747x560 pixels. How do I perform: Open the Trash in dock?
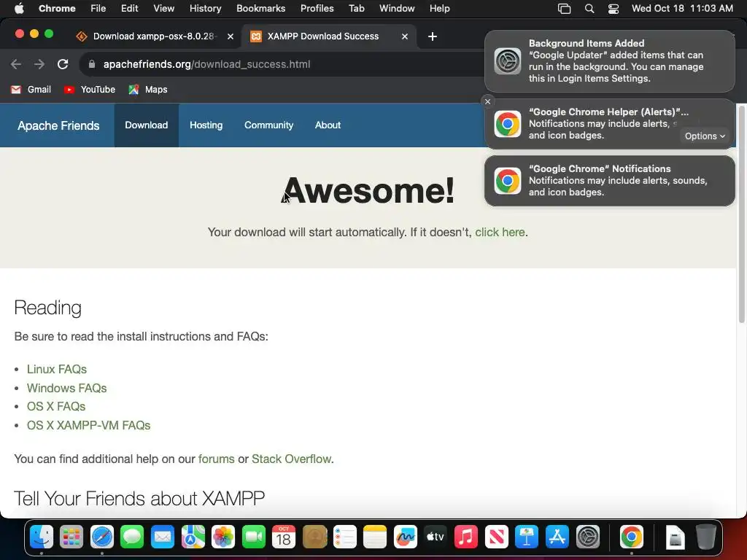[x=706, y=537]
